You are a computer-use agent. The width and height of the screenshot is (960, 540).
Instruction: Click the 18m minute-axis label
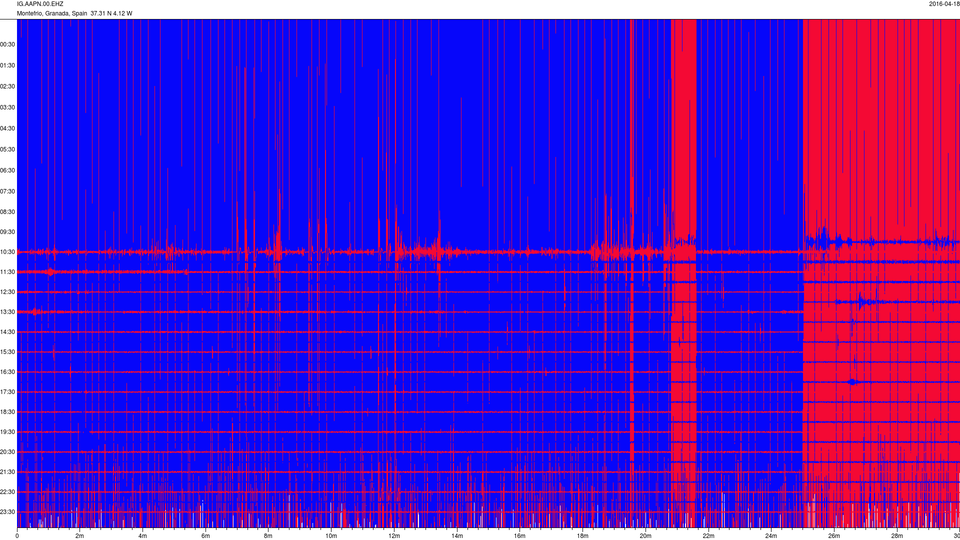point(582,536)
